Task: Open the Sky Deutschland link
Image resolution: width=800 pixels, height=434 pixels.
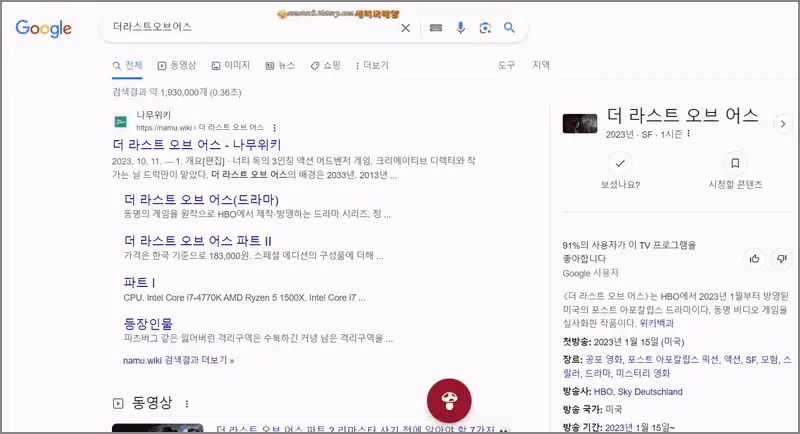Action: [650, 392]
